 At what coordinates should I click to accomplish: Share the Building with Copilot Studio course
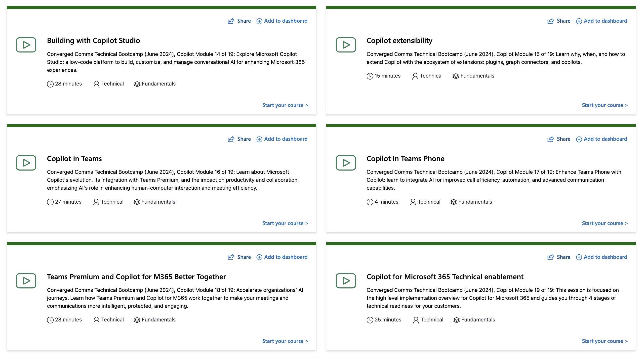pyautogui.click(x=239, y=21)
